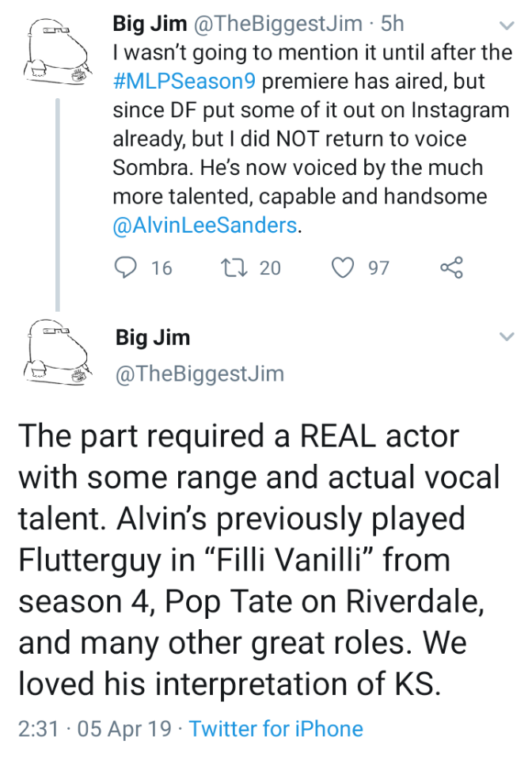
Task: Open the #MLPSeason9 hashtag
Action: coord(184,82)
